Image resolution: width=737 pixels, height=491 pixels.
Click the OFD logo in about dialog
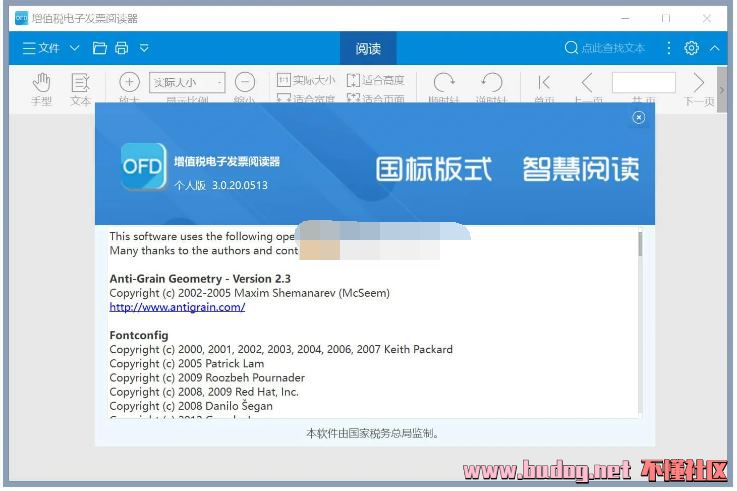[x=144, y=167]
